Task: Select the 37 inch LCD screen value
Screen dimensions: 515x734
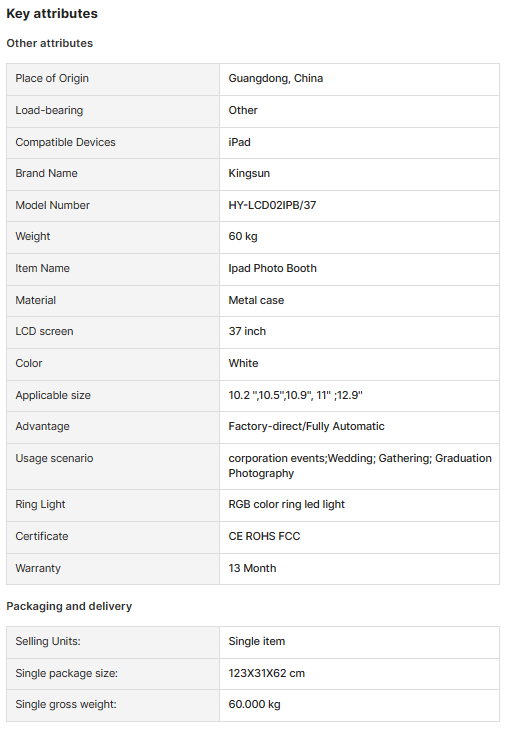Action: pyautogui.click(x=247, y=331)
